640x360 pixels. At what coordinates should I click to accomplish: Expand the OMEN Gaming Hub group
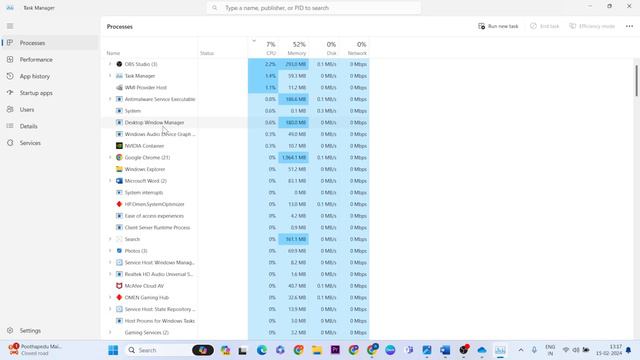pyautogui.click(x=109, y=298)
